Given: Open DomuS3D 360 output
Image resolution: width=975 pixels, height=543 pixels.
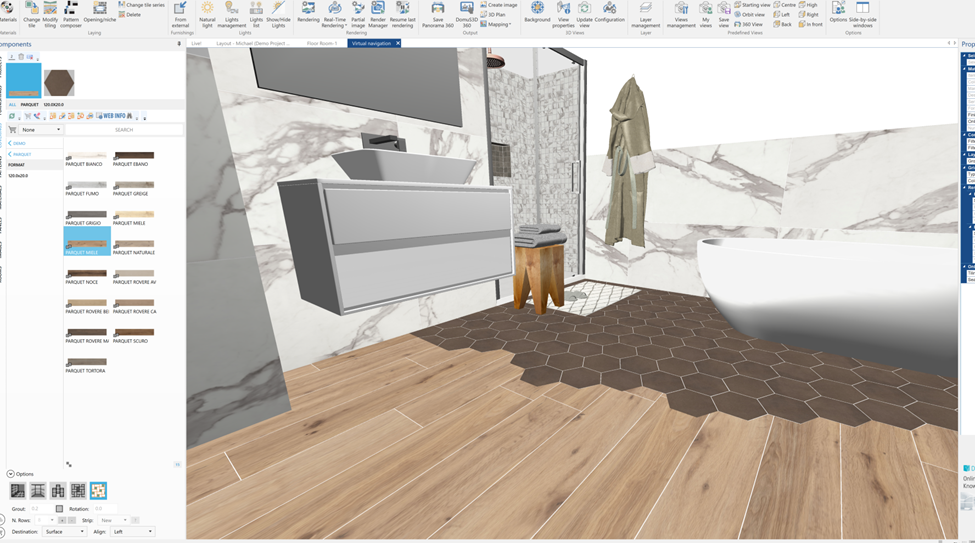Looking at the screenshot, I should point(466,14).
